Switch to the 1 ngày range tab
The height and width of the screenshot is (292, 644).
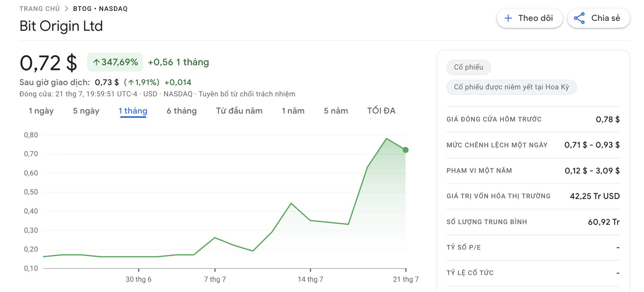pos(41,111)
